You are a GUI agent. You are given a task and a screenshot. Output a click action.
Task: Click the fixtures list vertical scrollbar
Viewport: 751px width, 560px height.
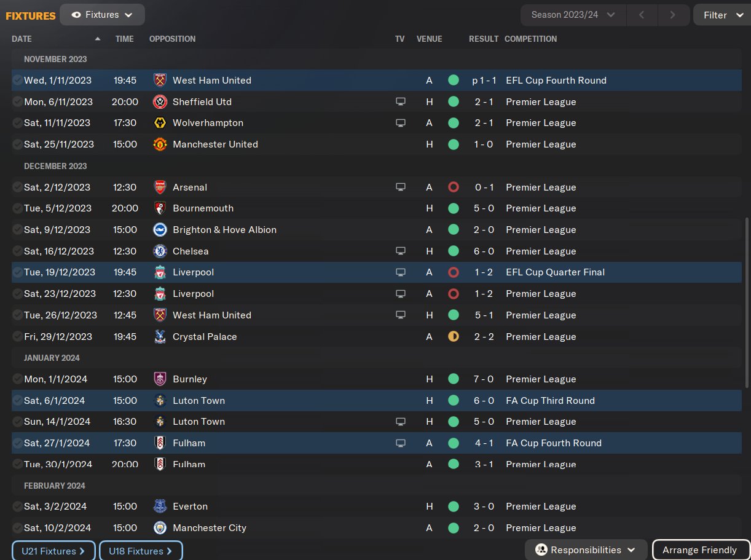747,301
